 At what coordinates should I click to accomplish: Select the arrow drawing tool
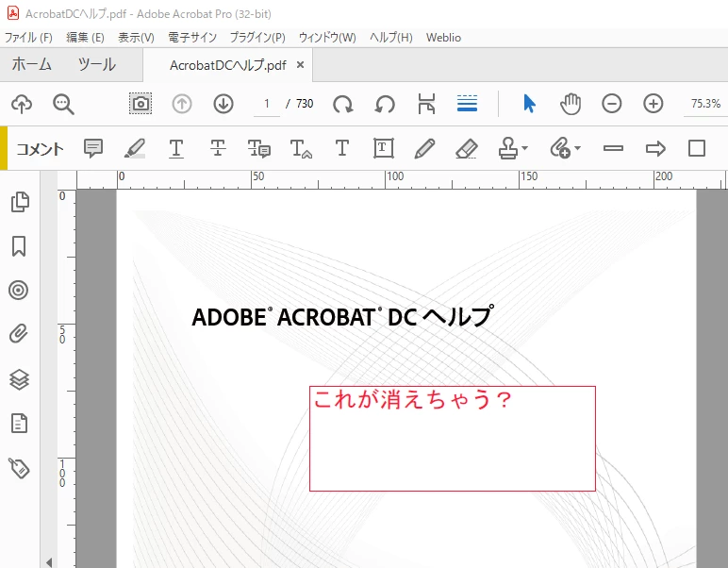coord(655,149)
